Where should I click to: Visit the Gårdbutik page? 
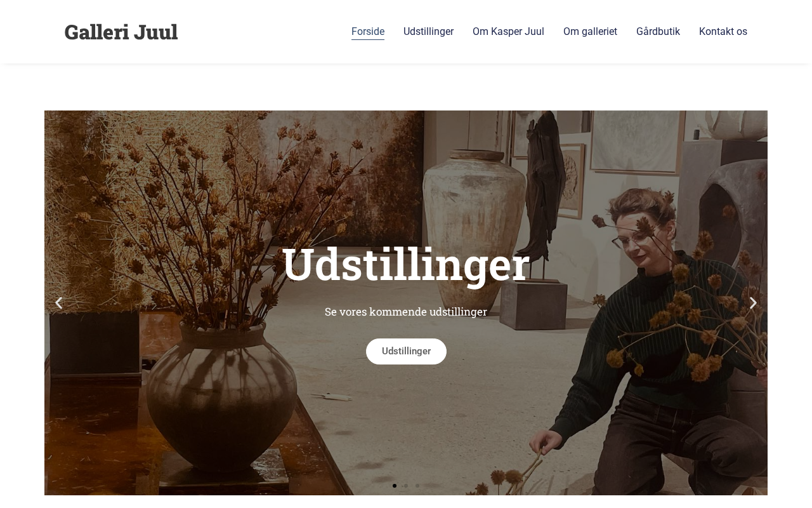click(658, 32)
